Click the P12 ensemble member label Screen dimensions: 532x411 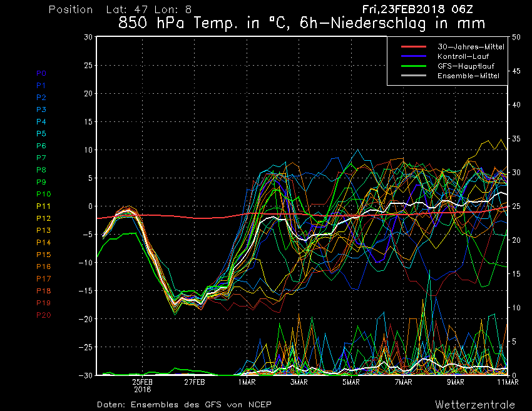[x=43, y=218]
